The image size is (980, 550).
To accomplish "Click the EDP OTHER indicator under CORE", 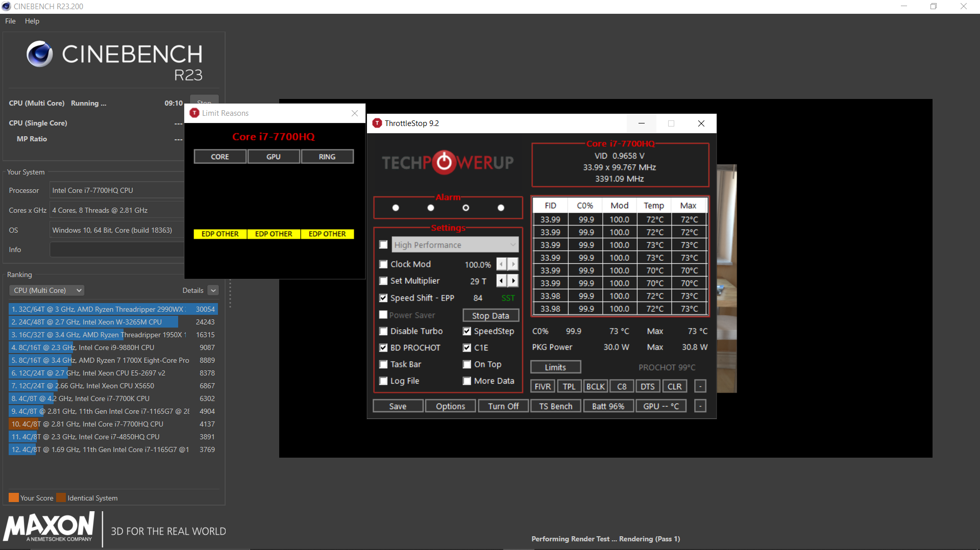I will [x=220, y=234].
